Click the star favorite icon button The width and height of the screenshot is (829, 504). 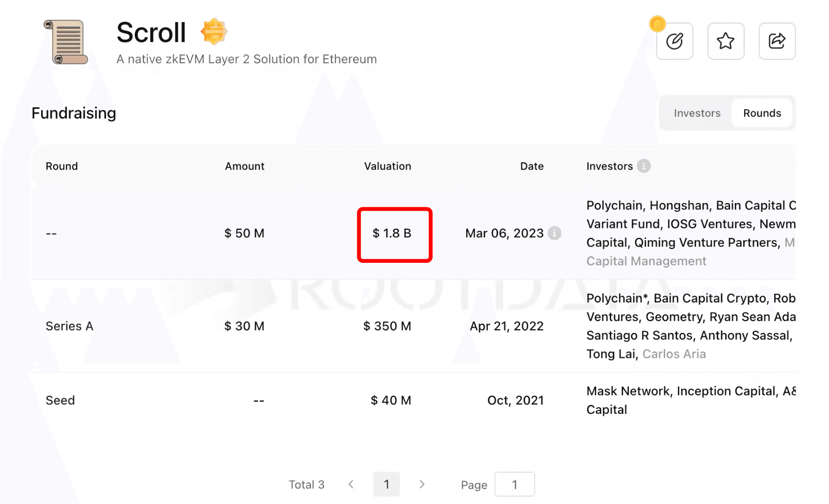click(x=726, y=41)
